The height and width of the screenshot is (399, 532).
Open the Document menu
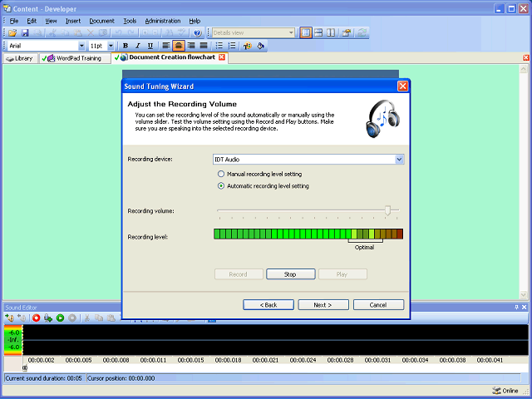[101, 21]
